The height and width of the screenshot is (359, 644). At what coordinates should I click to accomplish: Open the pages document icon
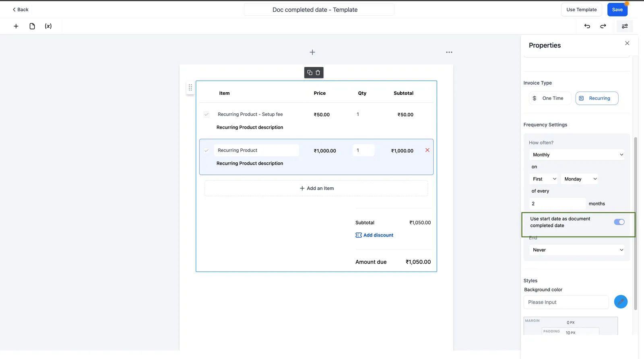pos(32,26)
